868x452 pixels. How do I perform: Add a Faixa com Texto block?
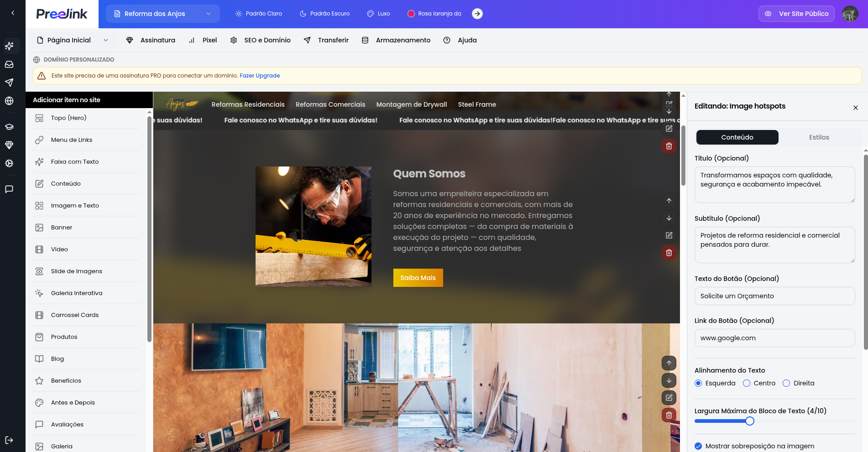86,162
